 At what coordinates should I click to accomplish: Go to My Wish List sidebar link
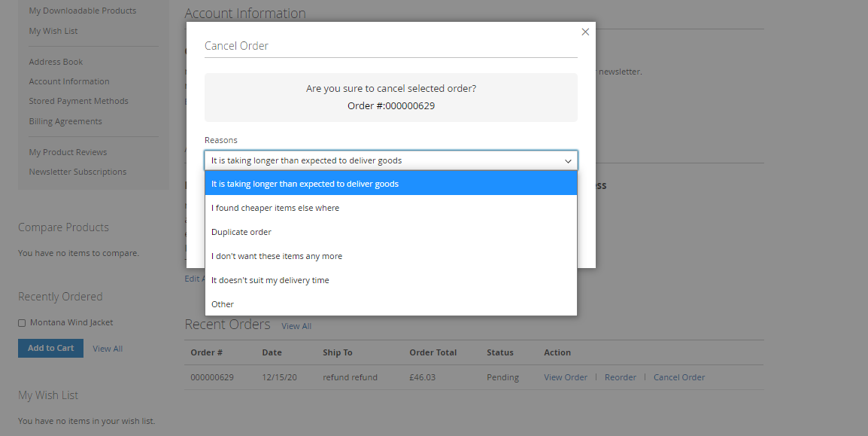tap(53, 31)
